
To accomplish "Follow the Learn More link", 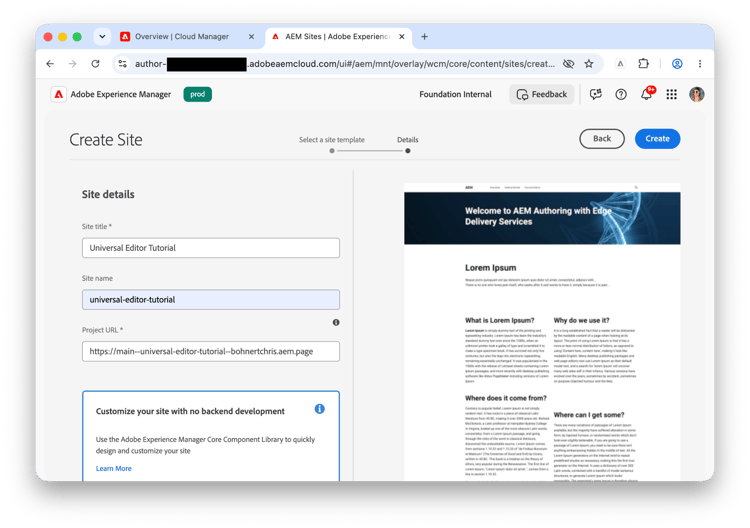I will coord(113,468).
